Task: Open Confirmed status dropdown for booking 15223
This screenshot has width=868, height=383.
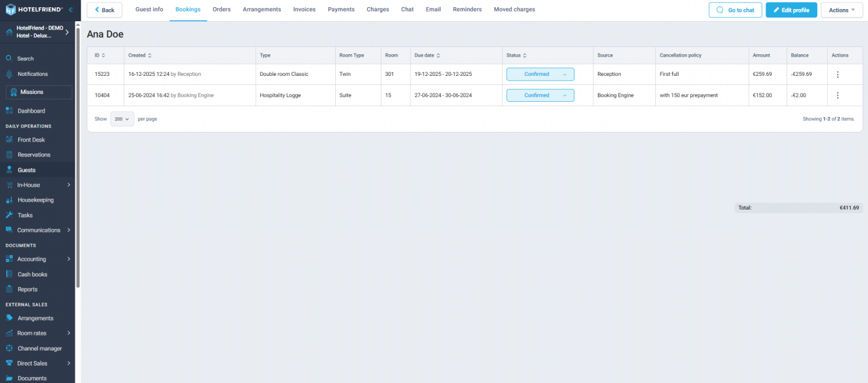Action: coord(540,74)
